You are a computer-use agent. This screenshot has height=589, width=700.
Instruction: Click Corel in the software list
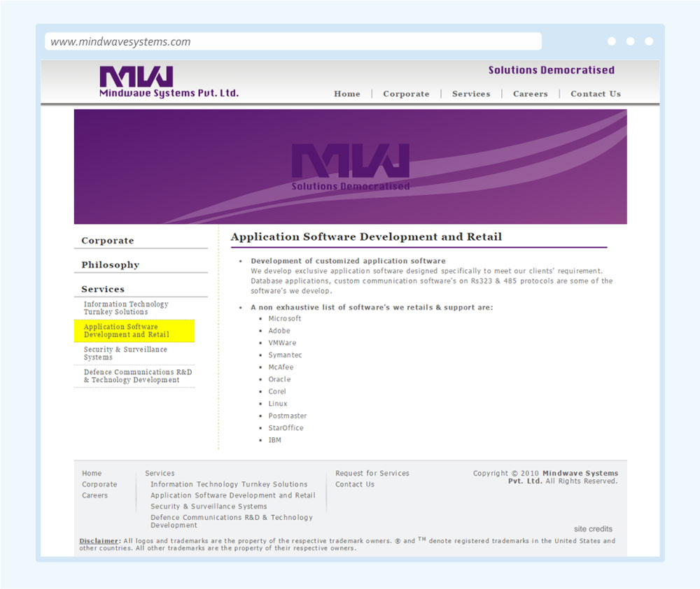[x=276, y=391]
